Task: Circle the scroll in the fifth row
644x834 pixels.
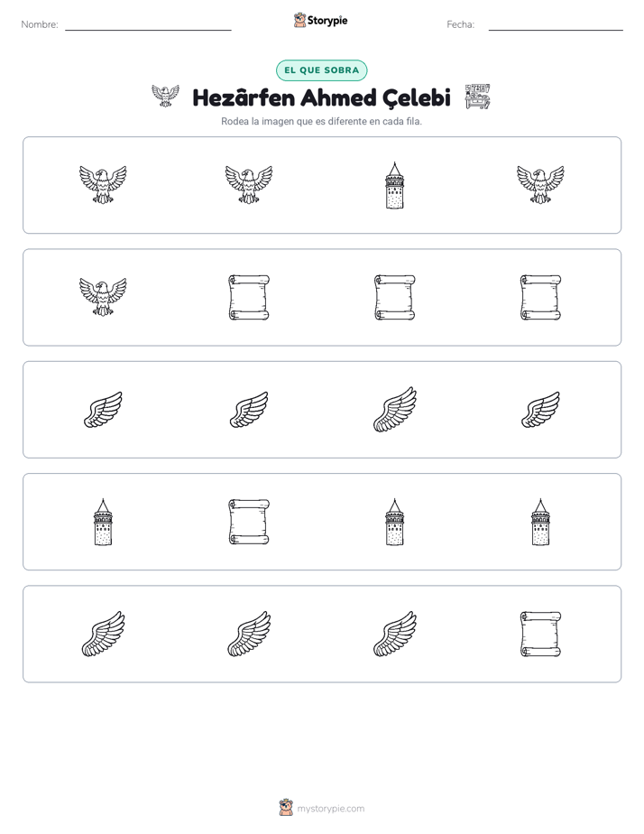Action: click(540, 634)
